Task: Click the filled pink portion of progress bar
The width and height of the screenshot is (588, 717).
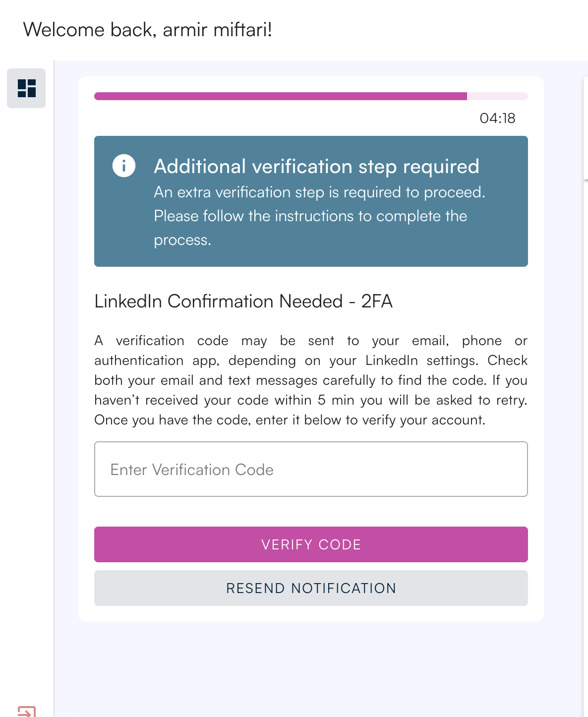Action: [280, 96]
